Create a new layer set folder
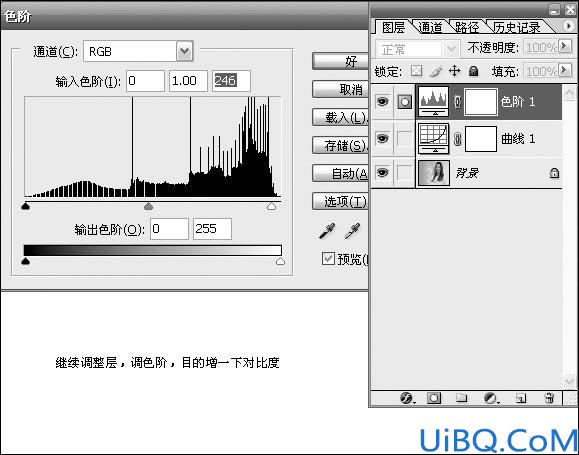The height and width of the screenshot is (455, 579). click(461, 398)
